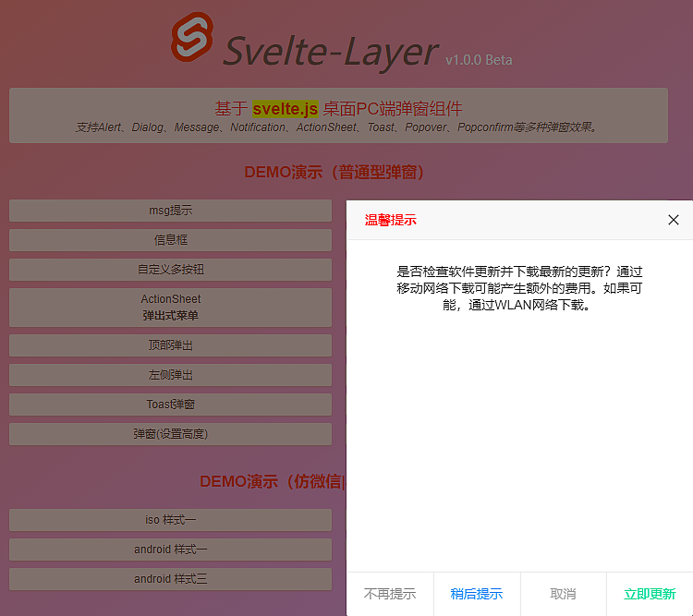Viewport: 693px width, 616px height.
Task: Click the 不再提示 button
Action: point(390,594)
